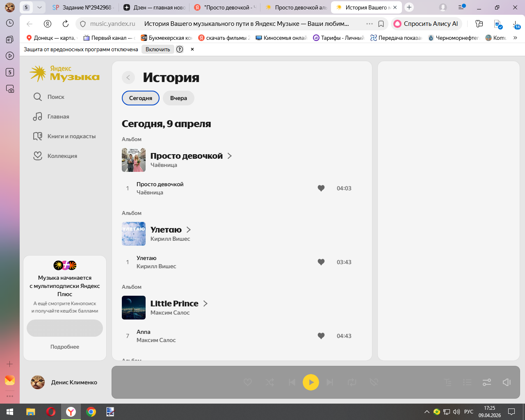The image size is (525, 420).
Task: Open Поиск in Yandex Music sidebar
Action: (x=49, y=97)
